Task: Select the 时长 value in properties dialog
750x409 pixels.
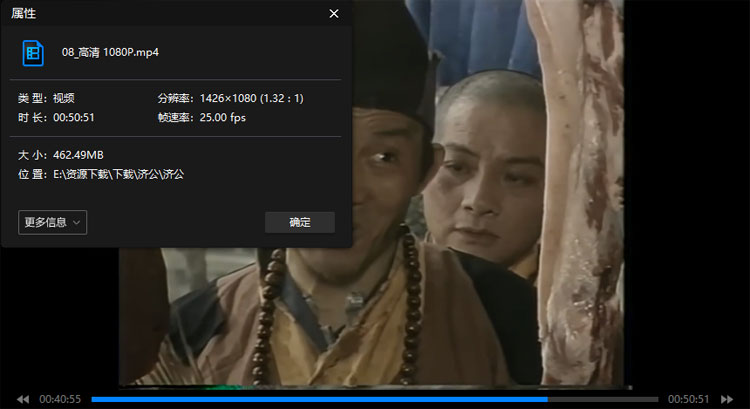Action: (72, 117)
